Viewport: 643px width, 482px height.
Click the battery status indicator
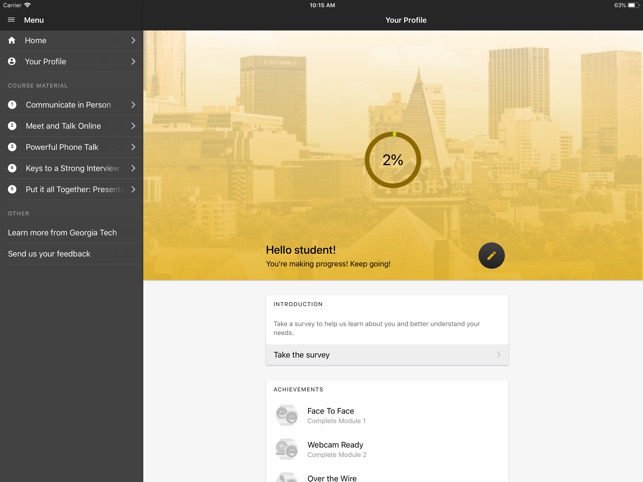[x=632, y=5]
